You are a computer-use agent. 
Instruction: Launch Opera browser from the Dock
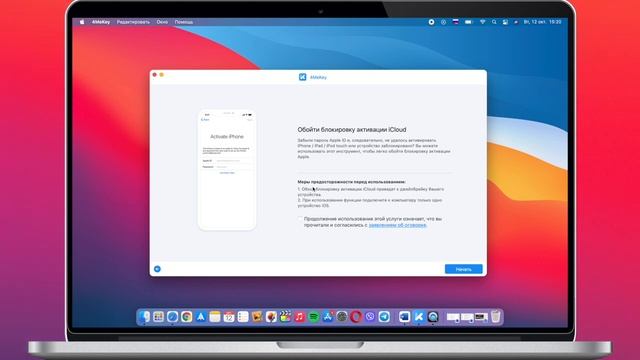tap(356, 316)
